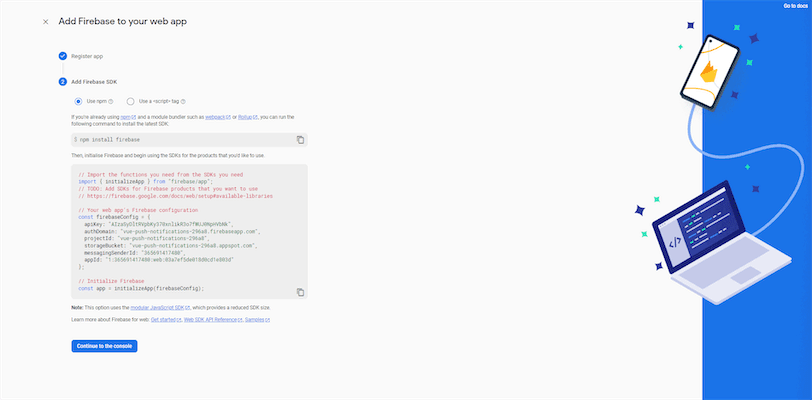Open the modular JavaScript SDK link
812x400 pixels.
[x=160, y=308]
